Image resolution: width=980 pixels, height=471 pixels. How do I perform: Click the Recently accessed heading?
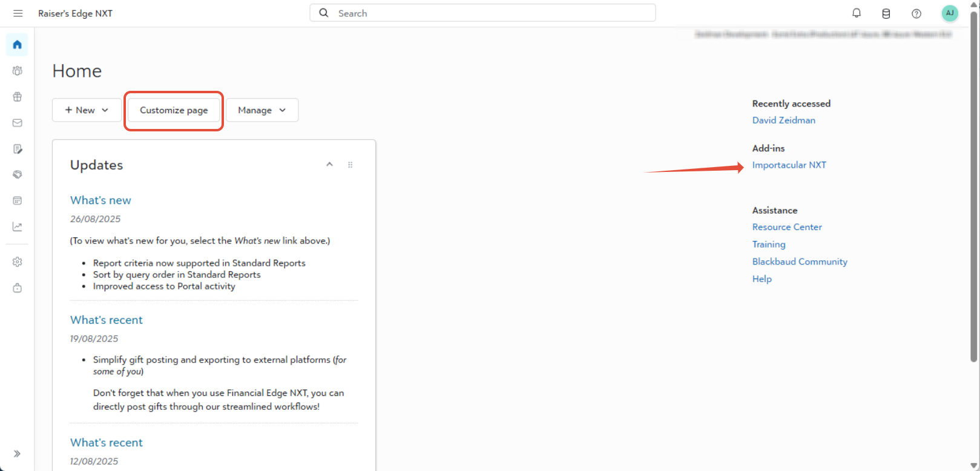(791, 104)
